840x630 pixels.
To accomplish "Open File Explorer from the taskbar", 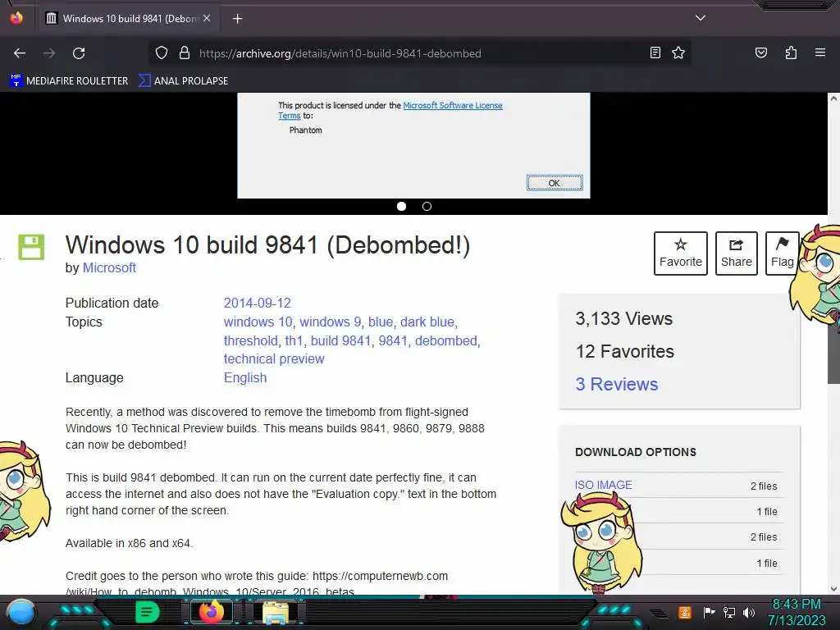I will (x=276, y=612).
